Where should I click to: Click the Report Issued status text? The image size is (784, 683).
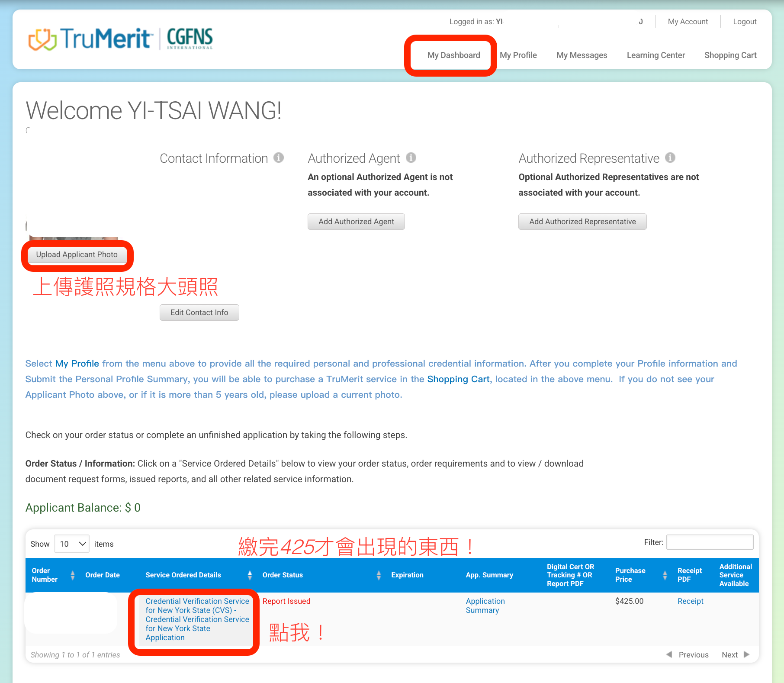click(286, 601)
